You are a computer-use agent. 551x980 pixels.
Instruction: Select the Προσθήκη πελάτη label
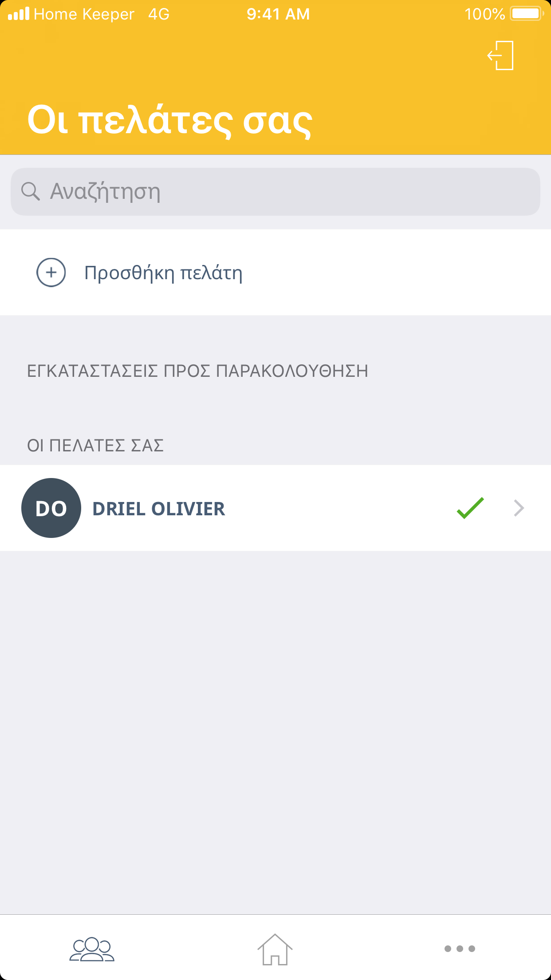[163, 273]
